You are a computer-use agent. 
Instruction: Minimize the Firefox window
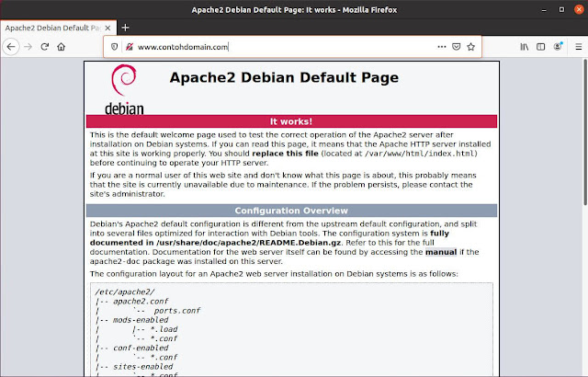pos(544,10)
